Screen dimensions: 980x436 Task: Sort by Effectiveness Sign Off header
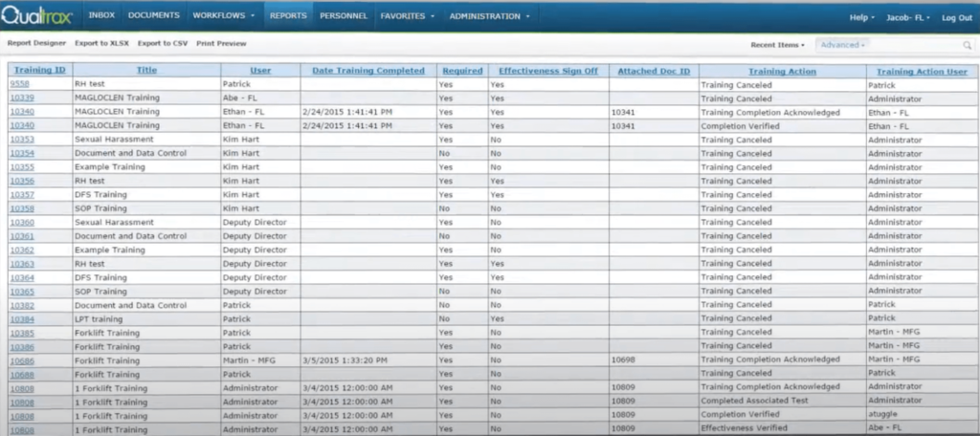pyautogui.click(x=548, y=71)
